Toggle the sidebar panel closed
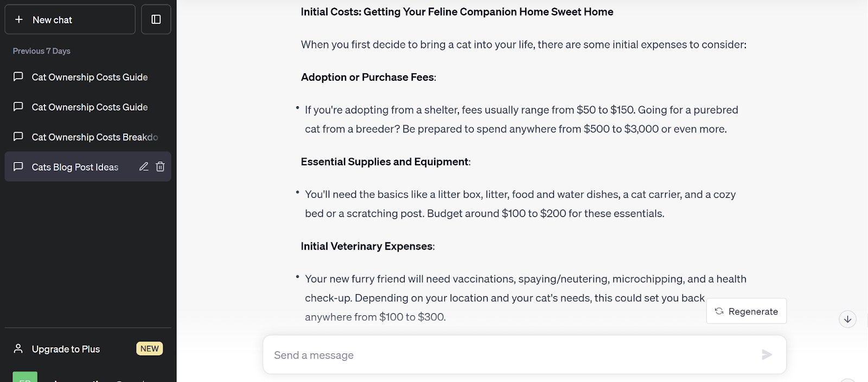Viewport: 868px width, 382px height. click(156, 20)
